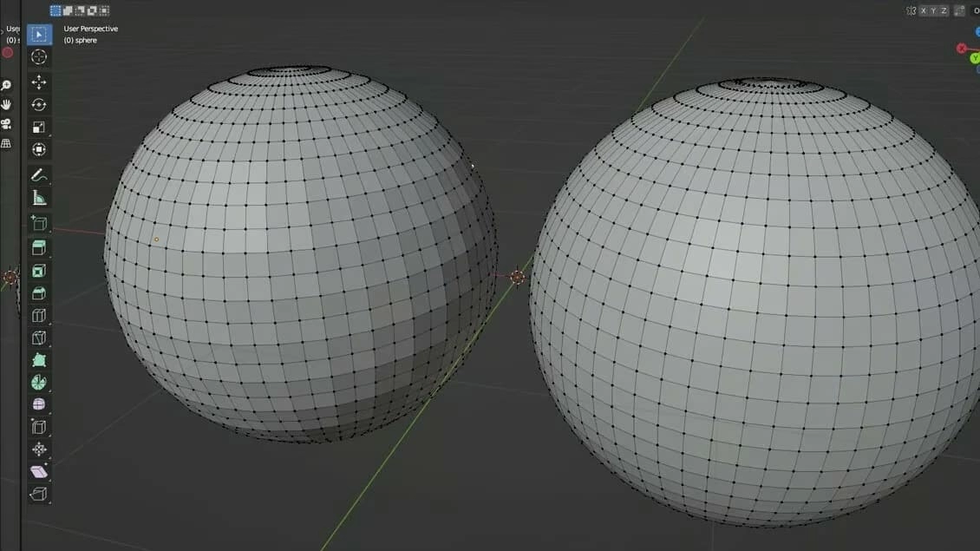
Task: Enable Y axis mirroring in the header
Action: [x=934, y=10]
